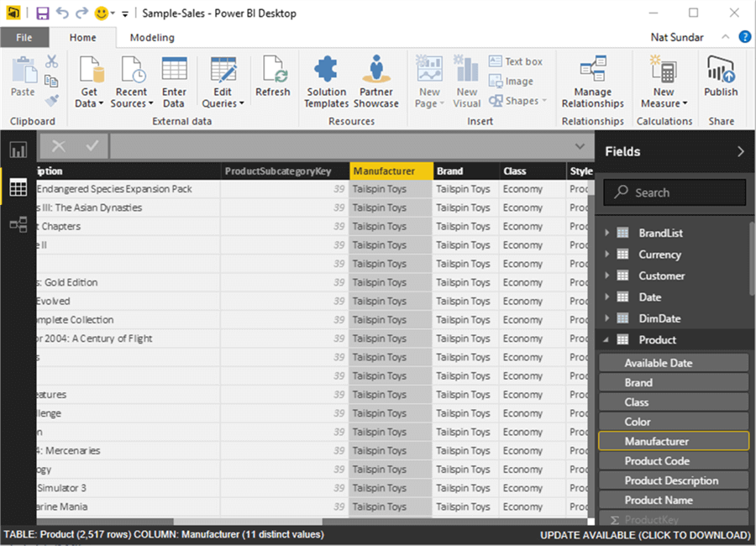The image size is (756, 546).
Task: Click the Fields Search box
Action: 675,192
